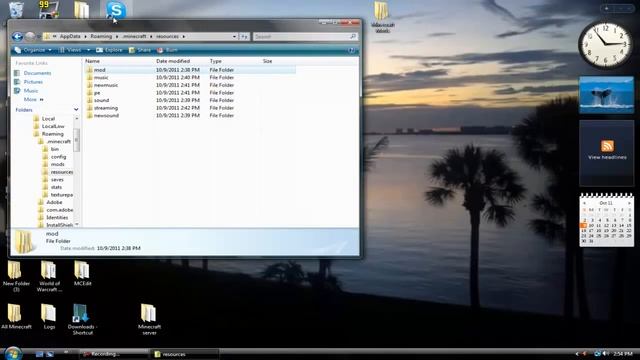Open the Skype desktop shortcut

[116, 10]
